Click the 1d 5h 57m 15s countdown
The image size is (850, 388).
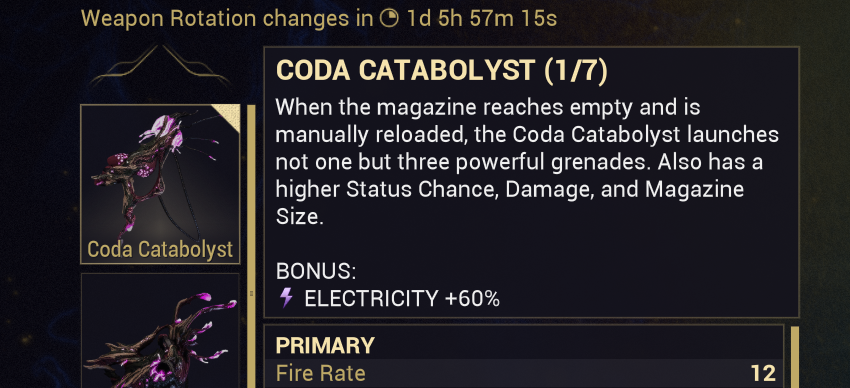click(481, 19)
